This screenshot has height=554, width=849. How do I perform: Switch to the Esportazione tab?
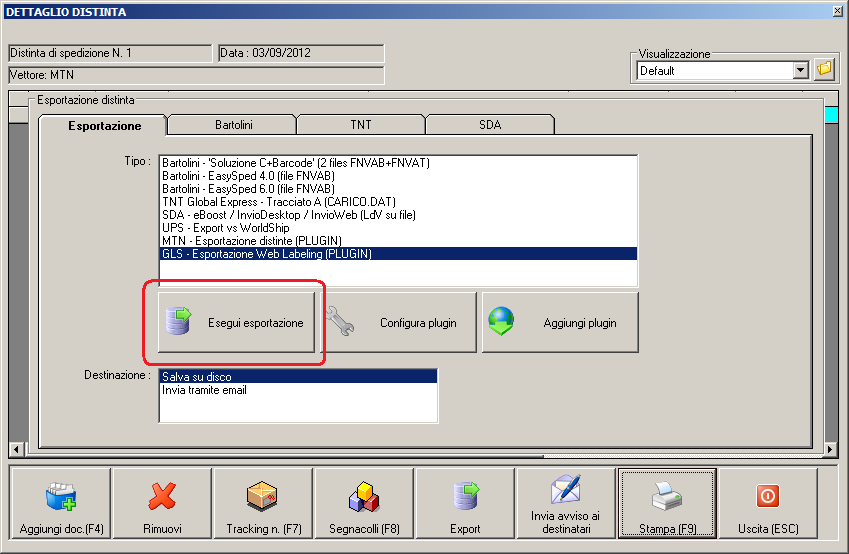(104, 126)
